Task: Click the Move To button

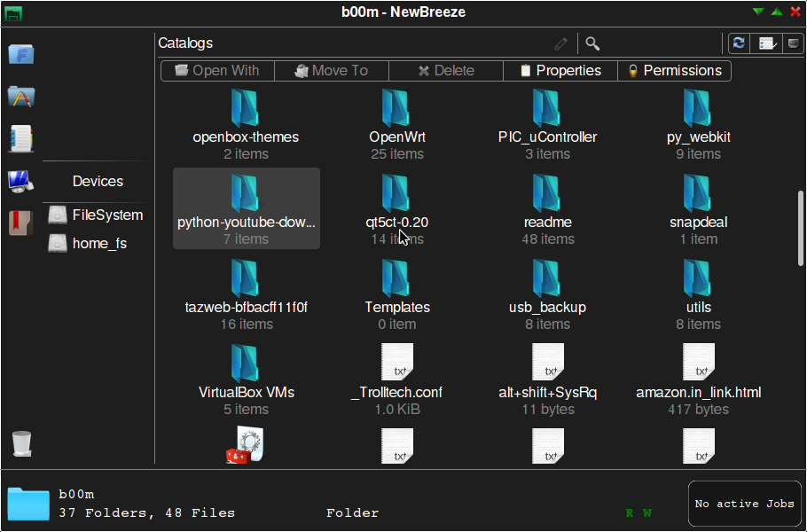Action: 332,70
